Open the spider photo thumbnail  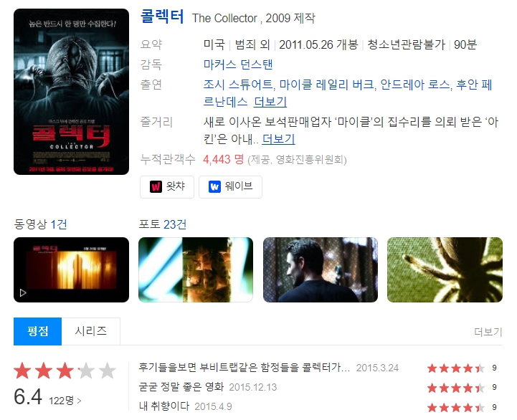click(445, 269)
